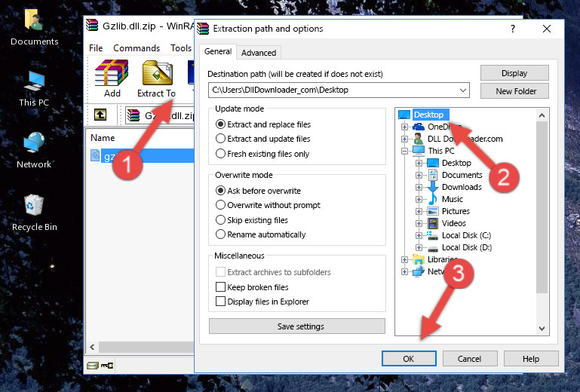The width and height of the screenshot is (580, 392).
Task: Choose Extract and update files
Action: pos(262,139)
